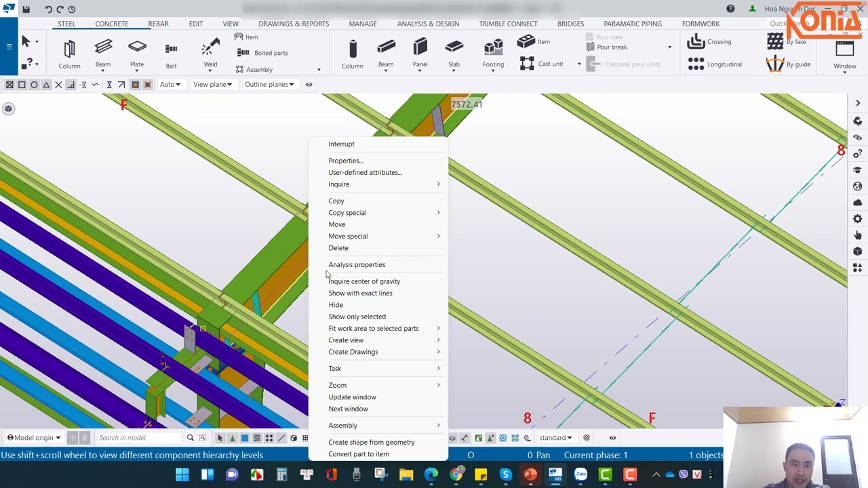Choose rebar By face tool
868x488 pixels.
(787, 42)
